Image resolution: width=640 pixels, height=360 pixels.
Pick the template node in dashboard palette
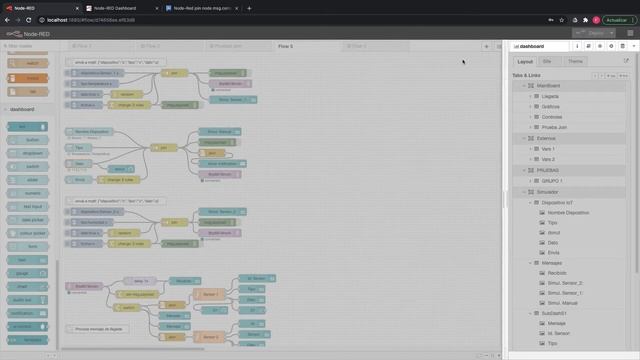coord(28,340)
